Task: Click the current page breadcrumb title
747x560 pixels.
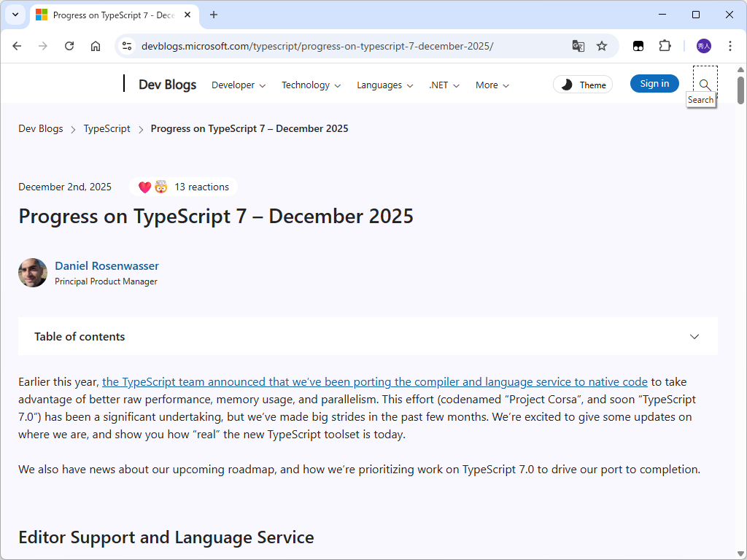Action: click(249, 128)
